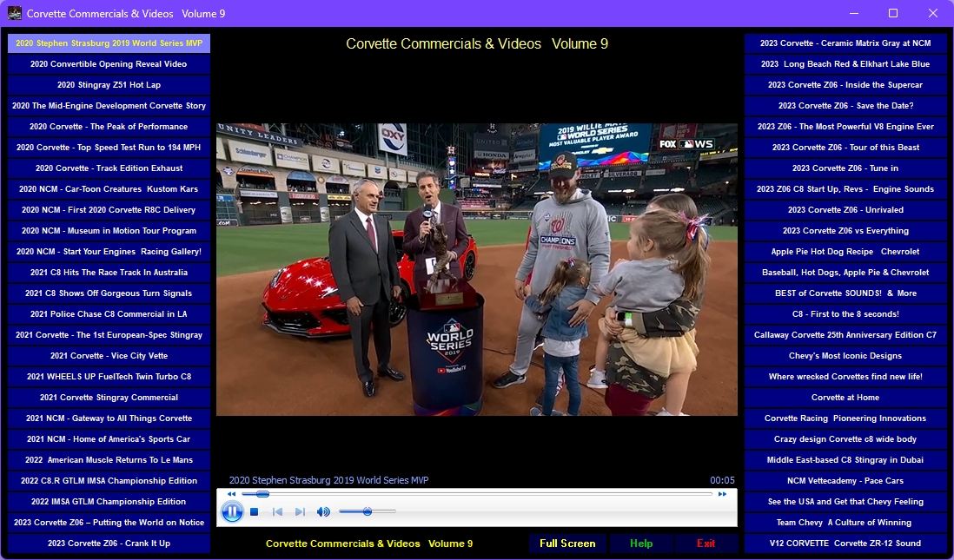This screenshot has width=954, height=560.
Task: Play 2020 Convertible Opening Reveal Video
Action: coord(109,64)
